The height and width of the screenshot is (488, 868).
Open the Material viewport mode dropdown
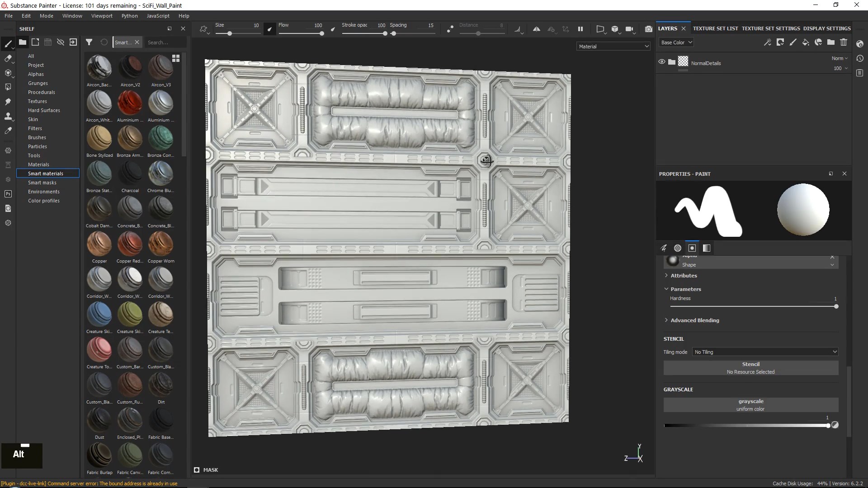point(613,46)
